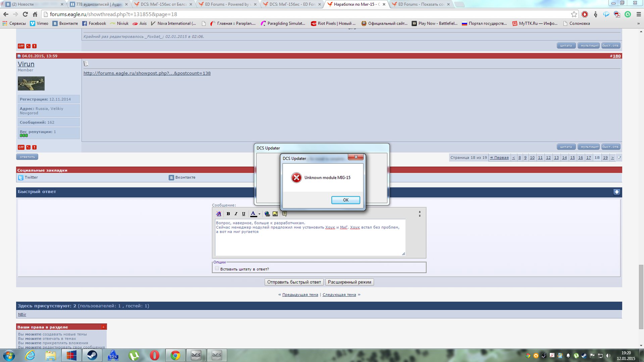Apply the current font color (A icon)
The width and height of the screenshot is (644, 362).
pos(253,214)
